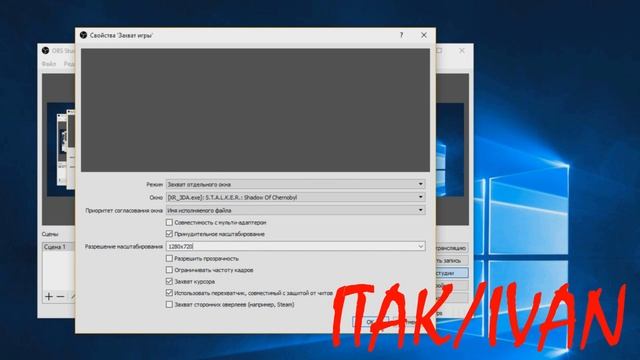Enable 'Захват сторонних оверлеев' checkbox
Image resolution: width=640 pixels, height=360 pixels.
tap(169, 304)
